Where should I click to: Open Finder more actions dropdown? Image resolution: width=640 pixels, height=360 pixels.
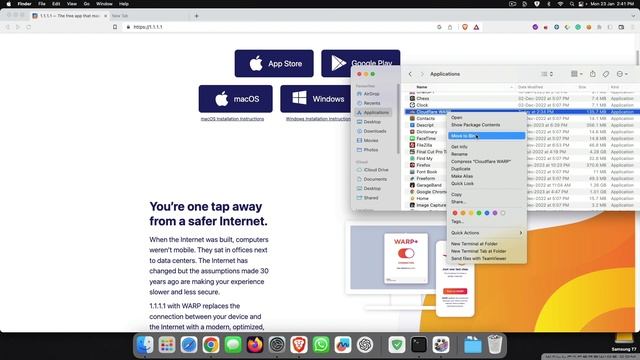coord(622,74)
